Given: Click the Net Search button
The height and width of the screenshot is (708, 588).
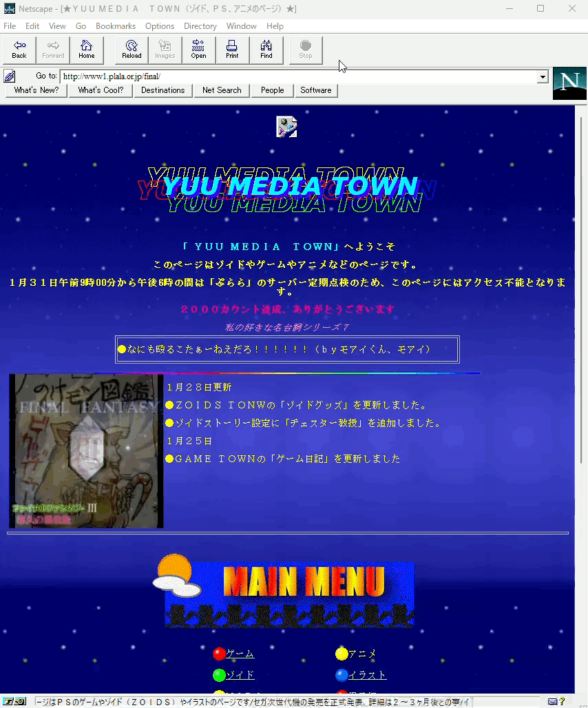Looking at the screenshot, I should click(x=222, y=90).
